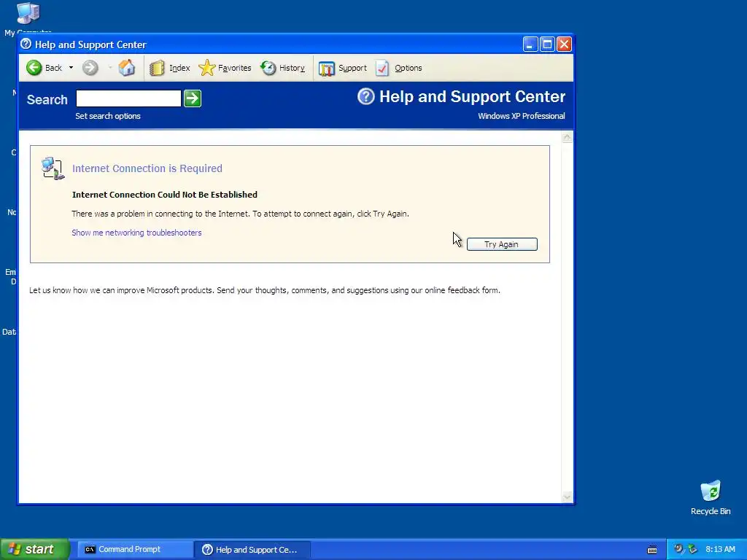Click the keyboard icon in taskbar

coord(652,550)
